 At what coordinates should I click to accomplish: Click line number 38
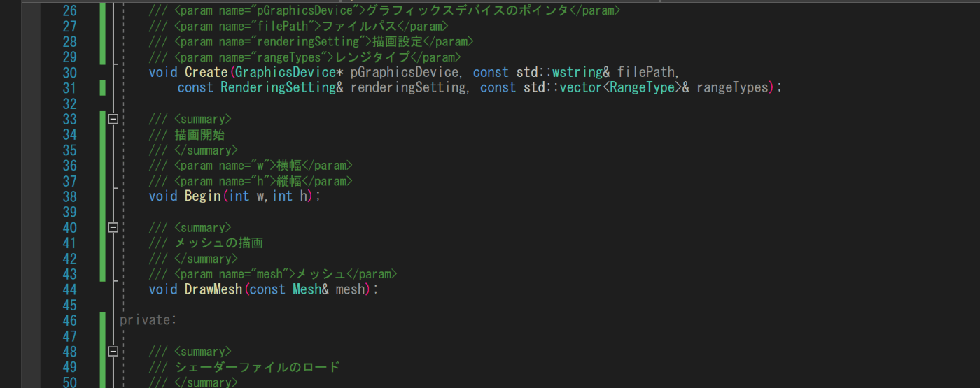(x=69, y=196)
